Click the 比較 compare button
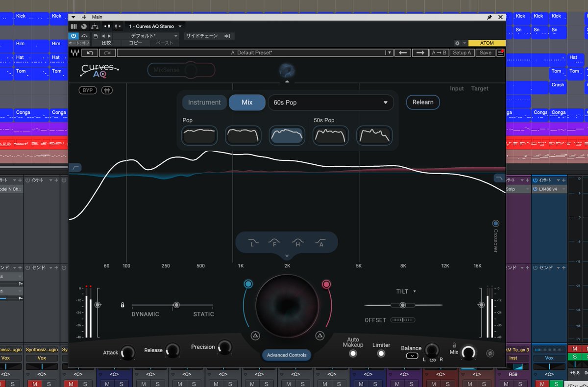Screen dimensions: 588x387 click(x=106, y=43)
